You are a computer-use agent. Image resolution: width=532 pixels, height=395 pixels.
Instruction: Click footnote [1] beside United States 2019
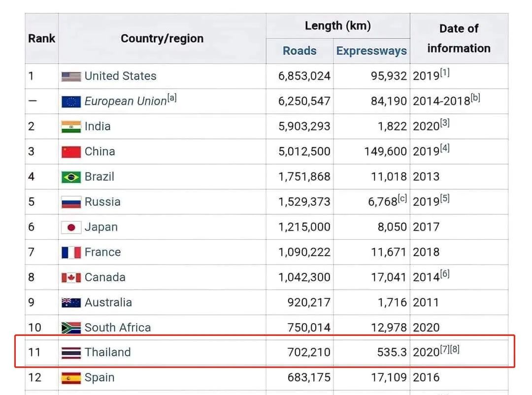(445, 73)
